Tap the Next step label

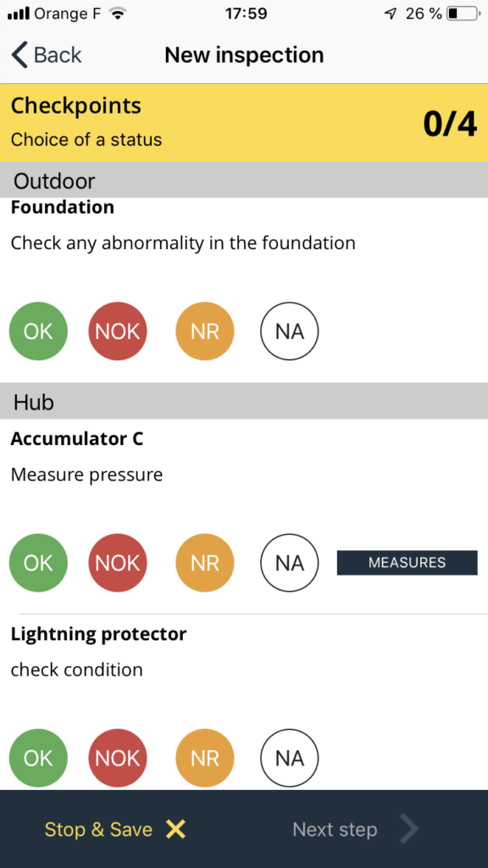point(335,829)
